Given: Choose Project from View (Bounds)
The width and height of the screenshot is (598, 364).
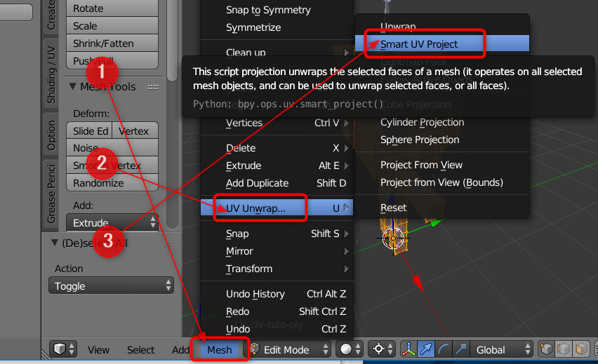Looking at the screenshot, I should 442,182.
